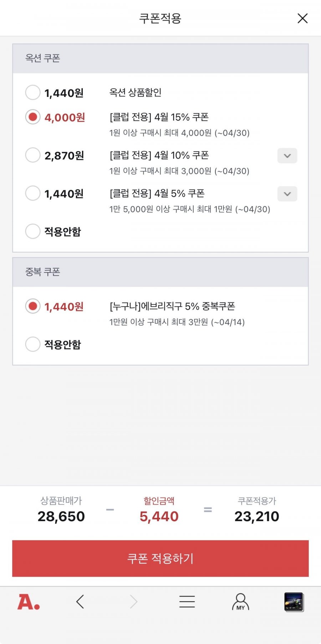Open the hamburger menu icon
The height and width of the screenshot is (644, 321).
(187, 602)
